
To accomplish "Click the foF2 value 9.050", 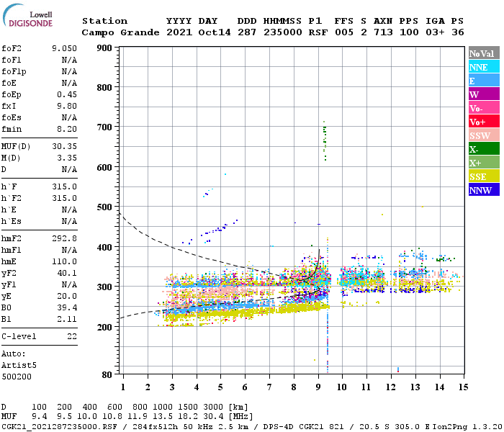I will click(64, 48).
